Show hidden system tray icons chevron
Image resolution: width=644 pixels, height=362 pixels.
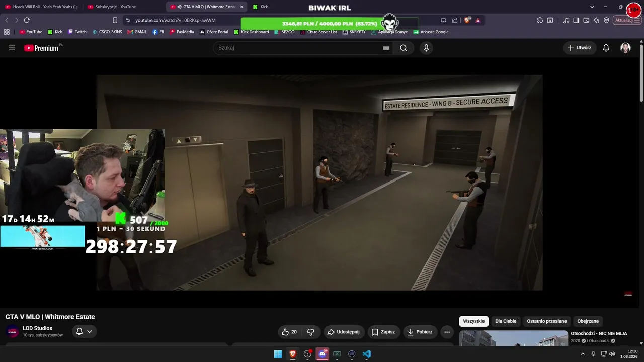click(583, 354)
